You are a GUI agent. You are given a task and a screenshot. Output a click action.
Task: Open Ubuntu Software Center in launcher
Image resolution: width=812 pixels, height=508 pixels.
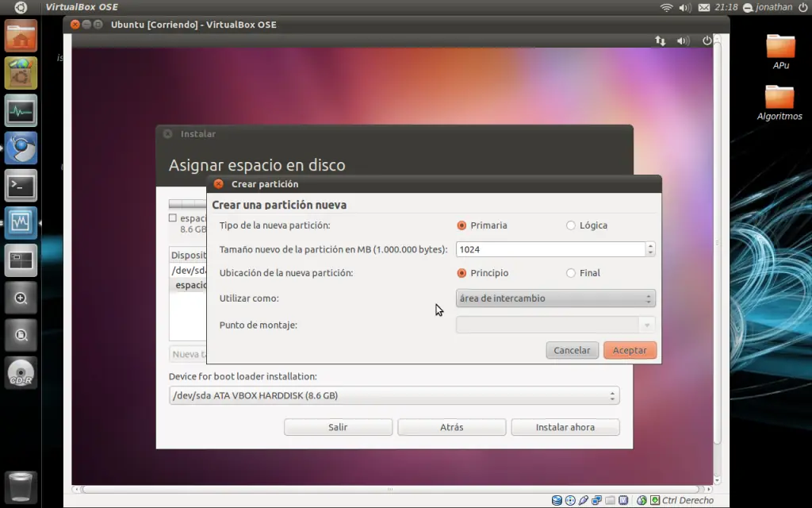click(x=21, y=73)
